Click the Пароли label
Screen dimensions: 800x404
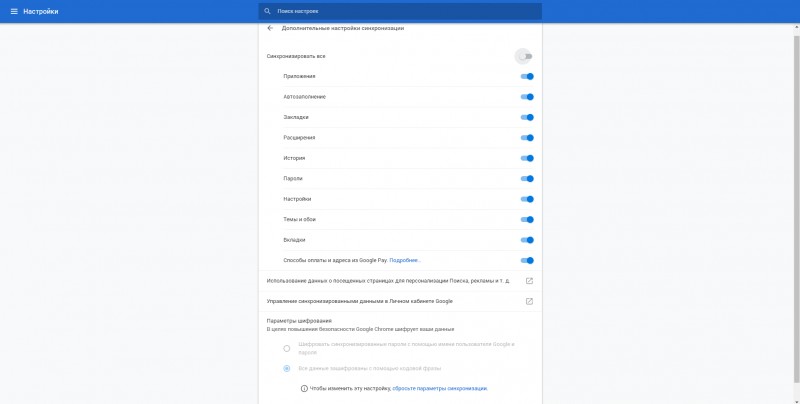[293, 179]
